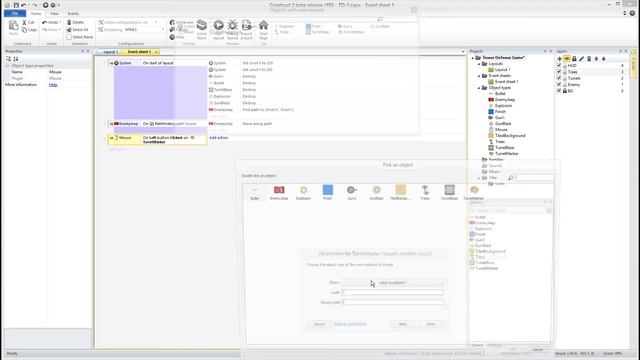Click the Cut scissors icon
Screen dimensions: 640x360
click(24, 22)
